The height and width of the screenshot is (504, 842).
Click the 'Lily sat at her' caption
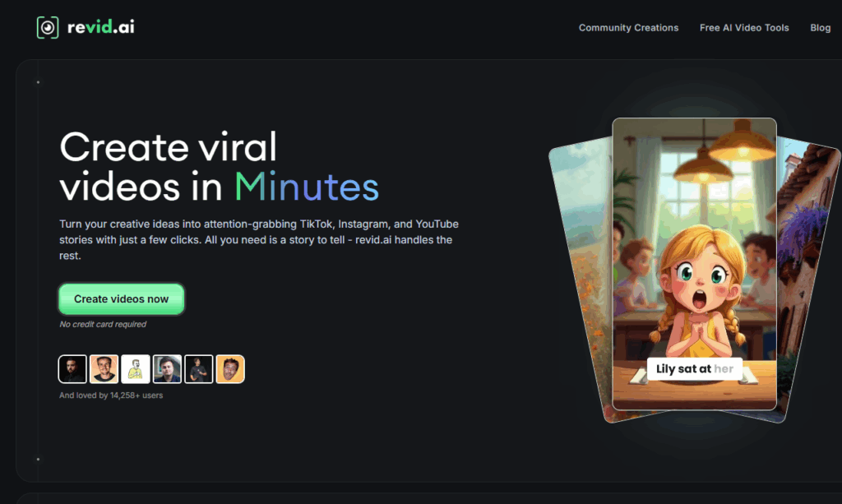[x=694, y=368]
